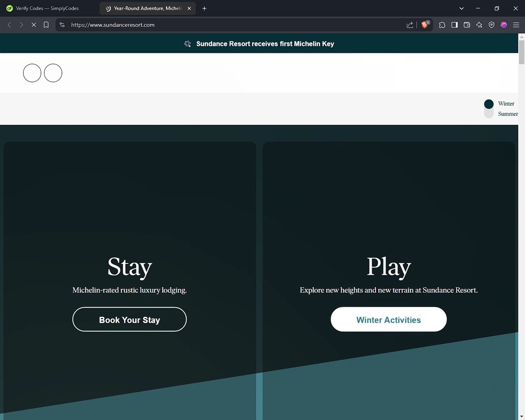This screenshot has height=420, width=525.
Task: Go forward to the next page
Action: pyautogui.click(x=21, y=25)
